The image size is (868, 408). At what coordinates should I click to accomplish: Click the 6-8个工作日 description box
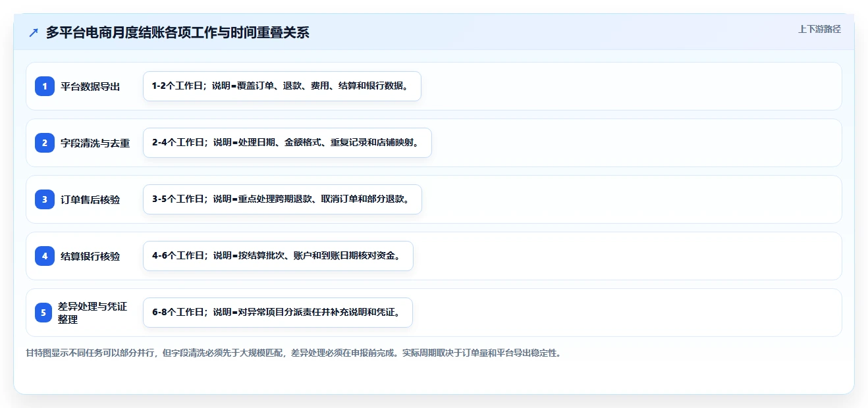pyautogui.click(x=278, y=313)
